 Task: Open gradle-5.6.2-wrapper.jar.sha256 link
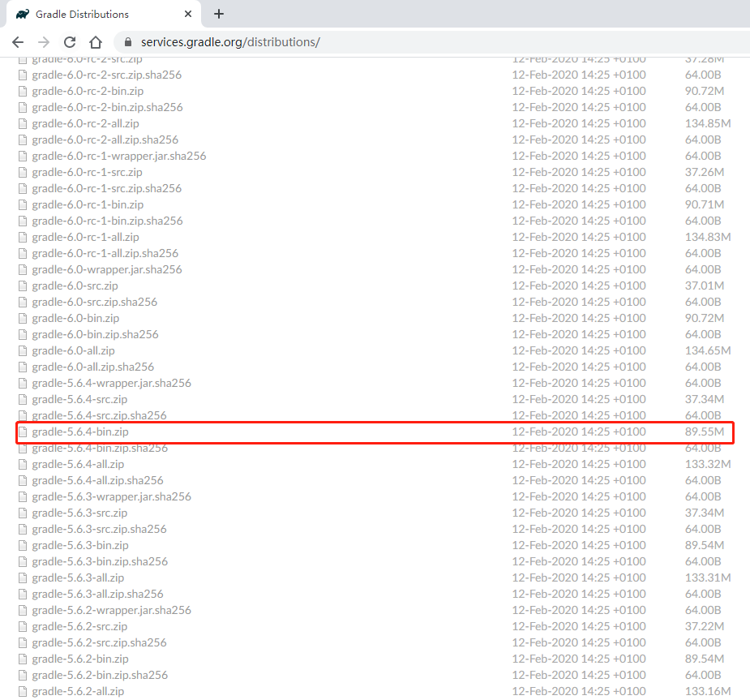[111, 611]
